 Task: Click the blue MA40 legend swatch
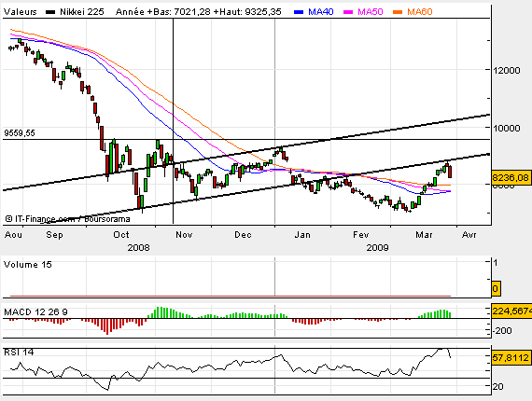click(299, 12)
